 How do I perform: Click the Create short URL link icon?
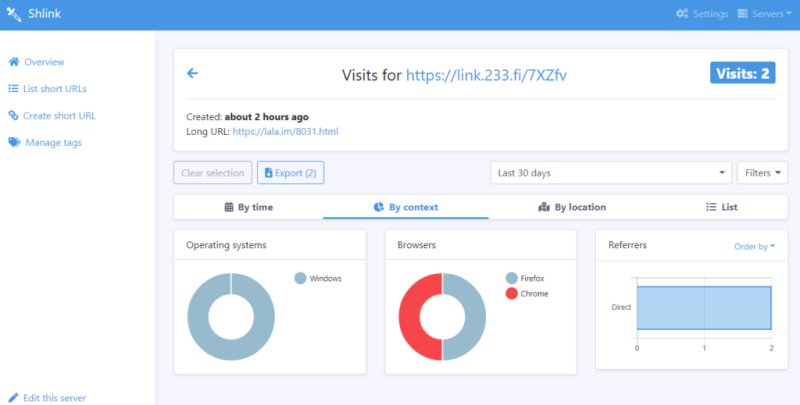[x=13, y=115]
